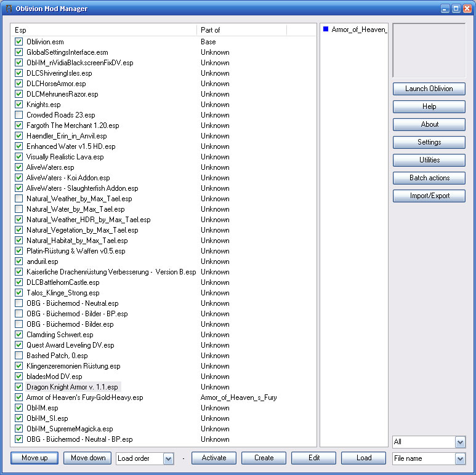The height and width of the screenshot is (475, 476).
Task: Uncheck Dragon Knight Armor v. 1.1.esp
Action: click(19, 387)
